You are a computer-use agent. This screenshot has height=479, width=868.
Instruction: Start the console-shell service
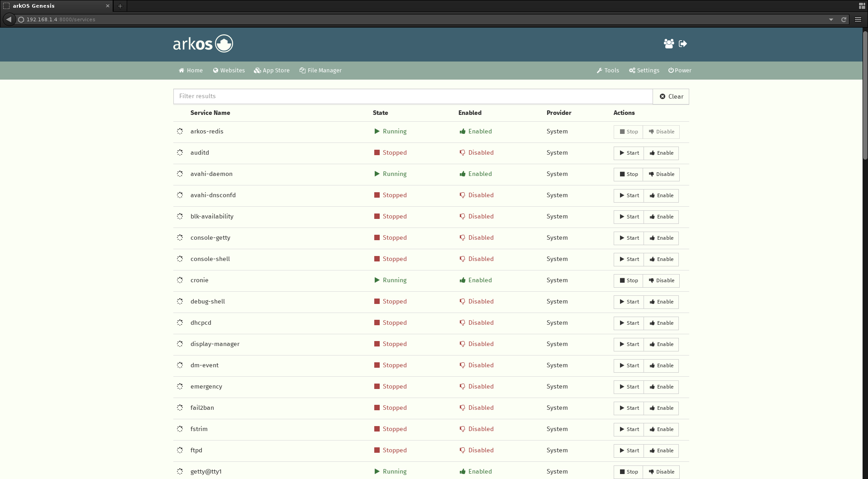[x=629, y=260]
